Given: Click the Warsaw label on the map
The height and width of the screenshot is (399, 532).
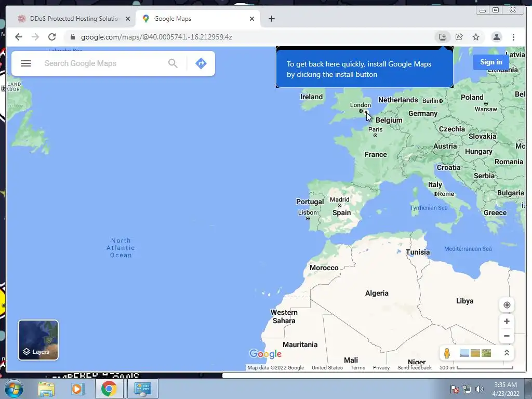Looking at the screenshot, I should [x=486, y=109].
